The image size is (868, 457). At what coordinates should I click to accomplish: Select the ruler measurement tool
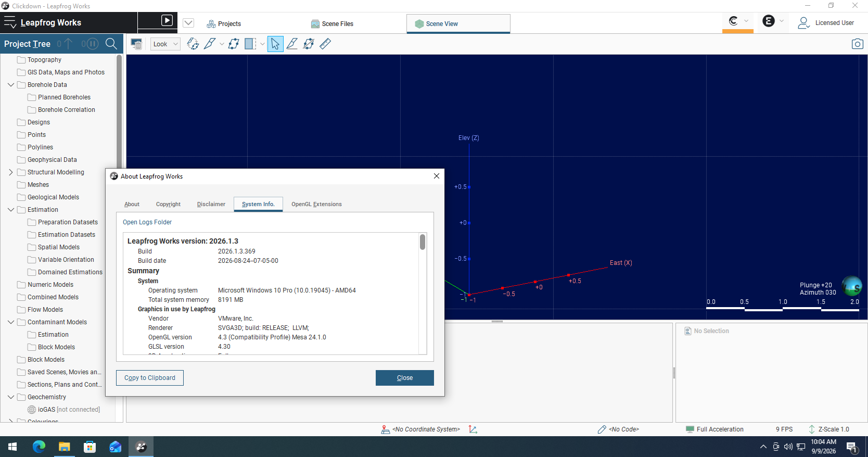click(x=325, y=44)
